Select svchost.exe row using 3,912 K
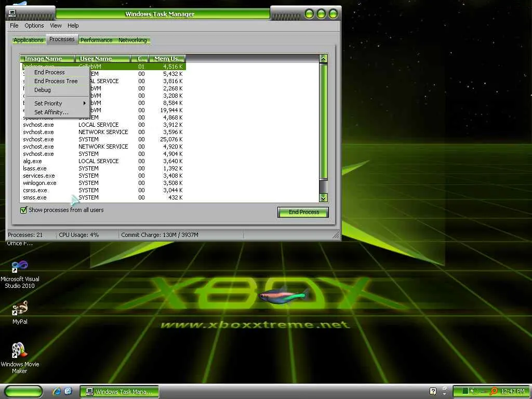 [x=103, y=125]
